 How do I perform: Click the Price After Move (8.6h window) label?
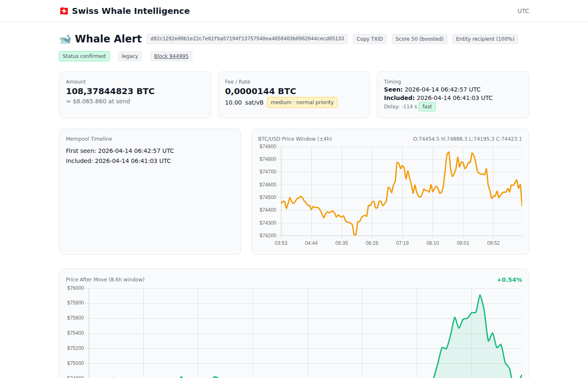(x=105, y=279)
